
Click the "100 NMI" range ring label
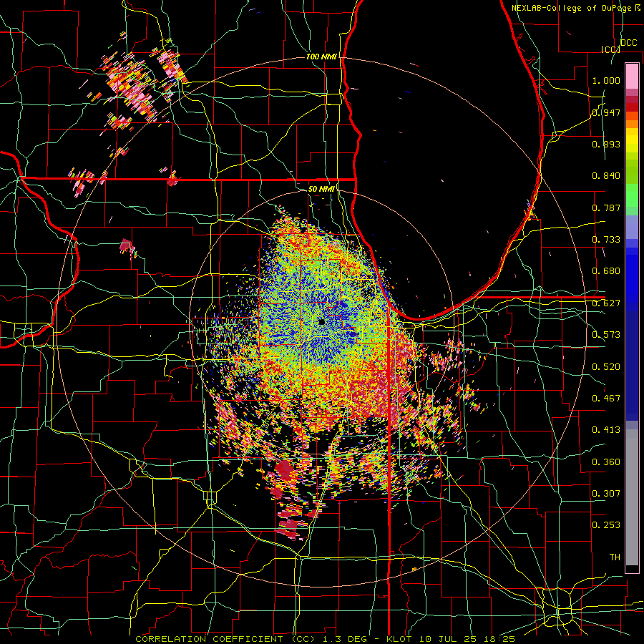(x=321, y=57)
